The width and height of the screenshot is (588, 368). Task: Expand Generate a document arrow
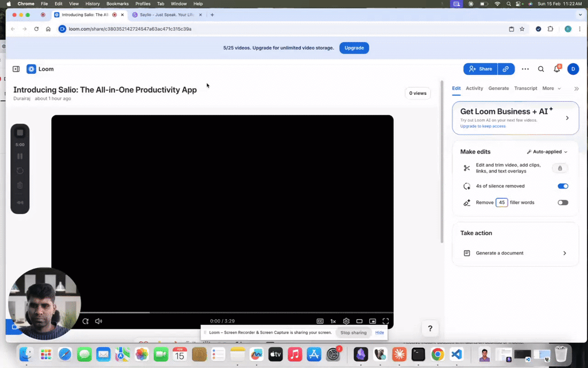[564, 253]
